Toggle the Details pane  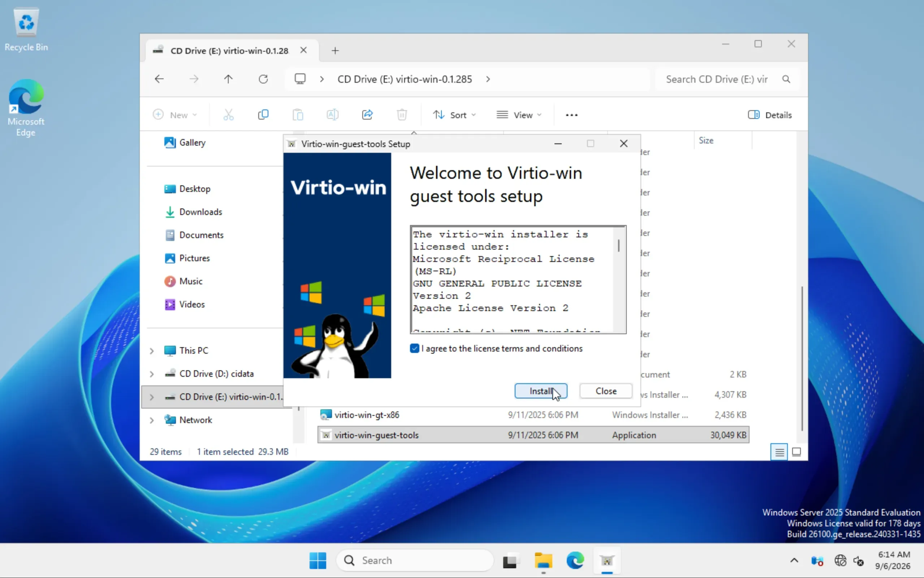[770, 115]
